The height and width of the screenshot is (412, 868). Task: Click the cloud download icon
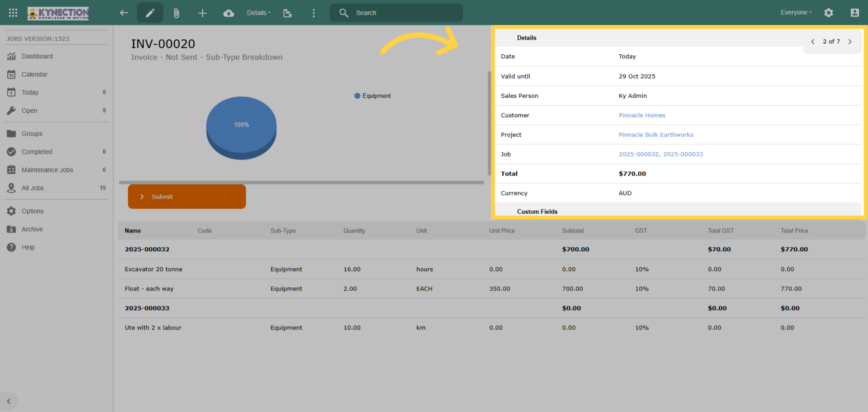click(x=229, y=13)
